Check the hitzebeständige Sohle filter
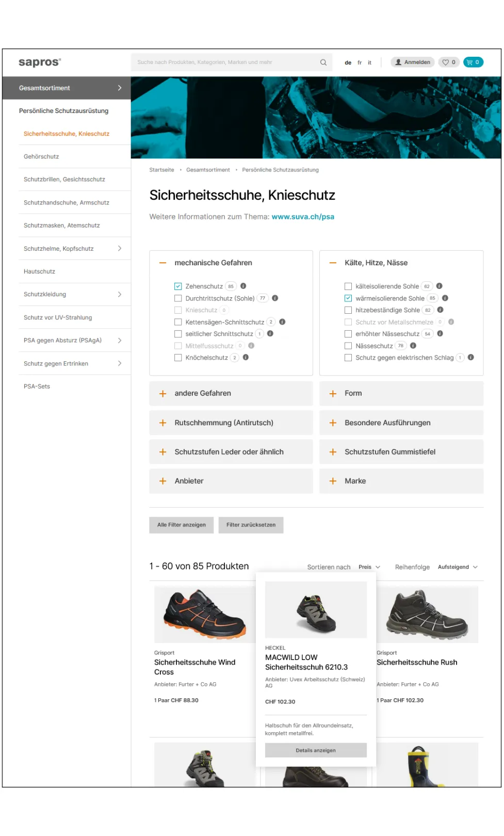 coord(348,310)
